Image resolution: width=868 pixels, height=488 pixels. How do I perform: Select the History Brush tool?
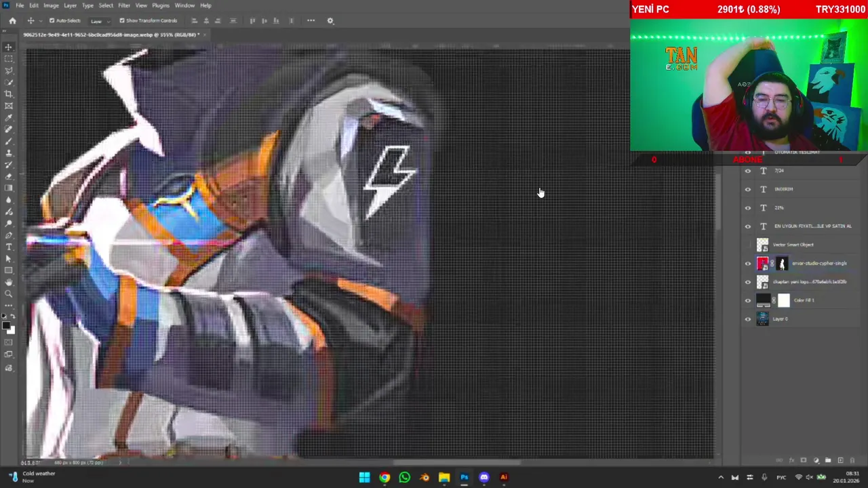click(x=9, y=164)
